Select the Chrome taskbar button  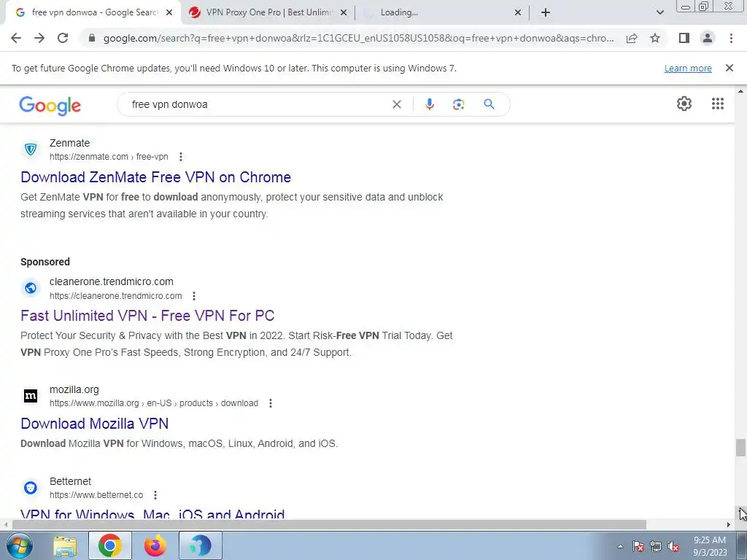(x=110, y=546)
